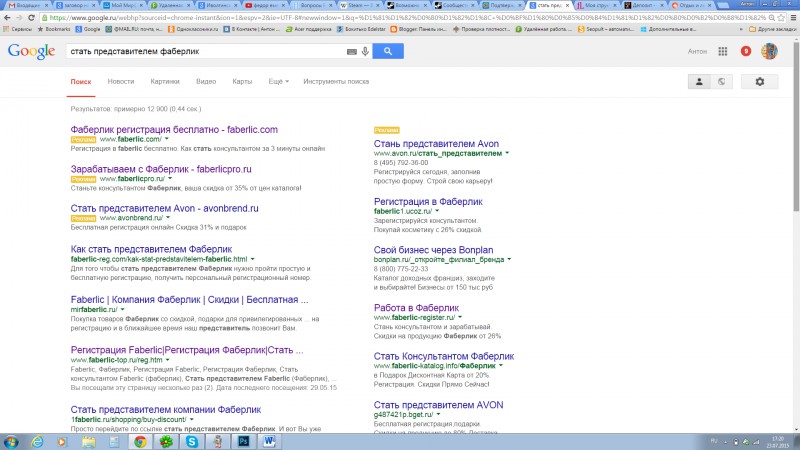Open Стань представителем Avon ad link
The height and width of the screenshot is (450, 800).
click(x=436, y=144)
